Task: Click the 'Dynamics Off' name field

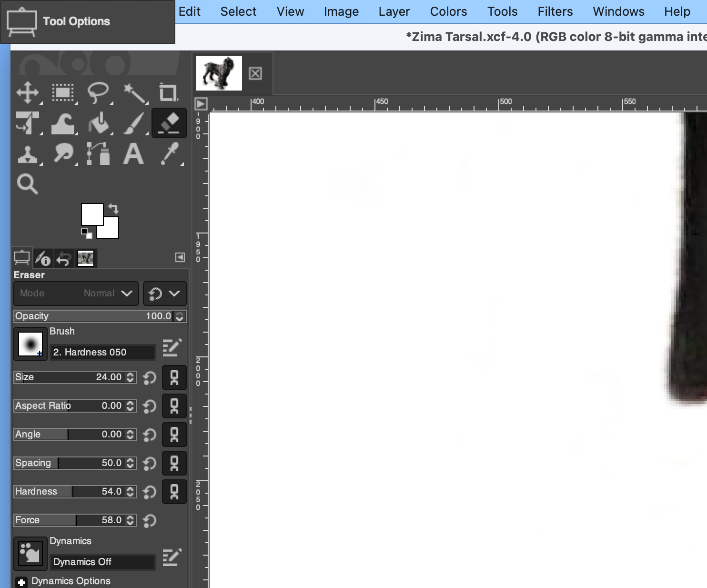Action: click(x=102, y=562)
